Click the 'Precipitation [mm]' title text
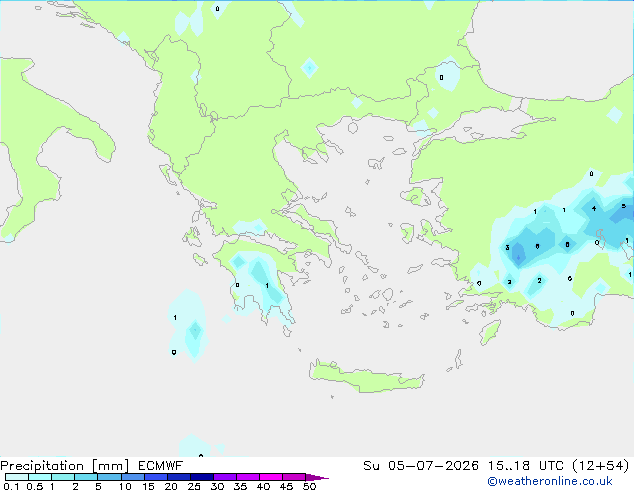Image resolution: width=634 pixels, height=490 pixels. click(x=64, y=466)
